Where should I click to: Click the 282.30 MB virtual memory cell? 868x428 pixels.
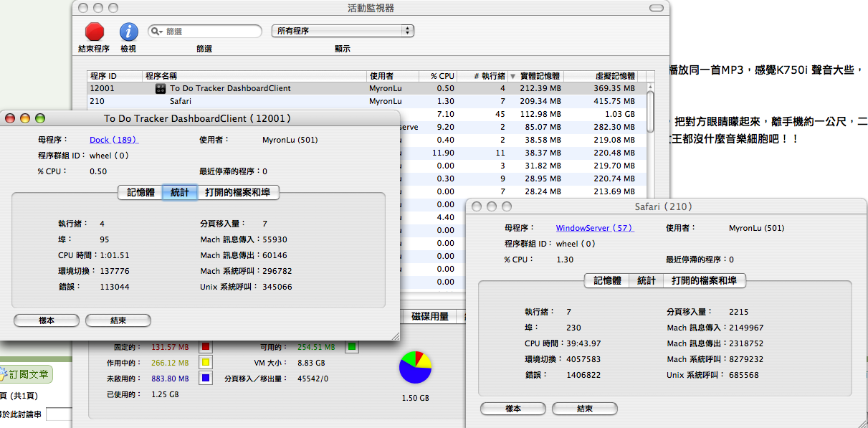pos(614,128)
